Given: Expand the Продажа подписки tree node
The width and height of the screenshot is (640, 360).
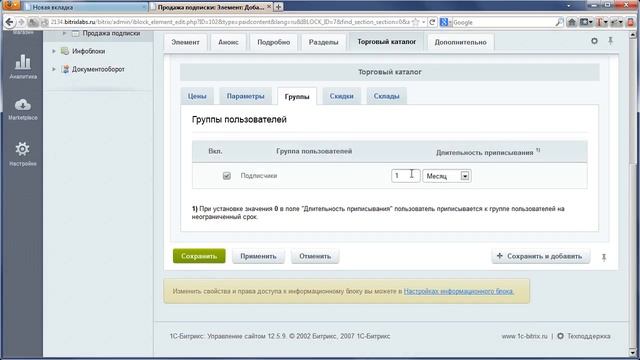Looking at the screenshot, I should [x=64, y=33].
